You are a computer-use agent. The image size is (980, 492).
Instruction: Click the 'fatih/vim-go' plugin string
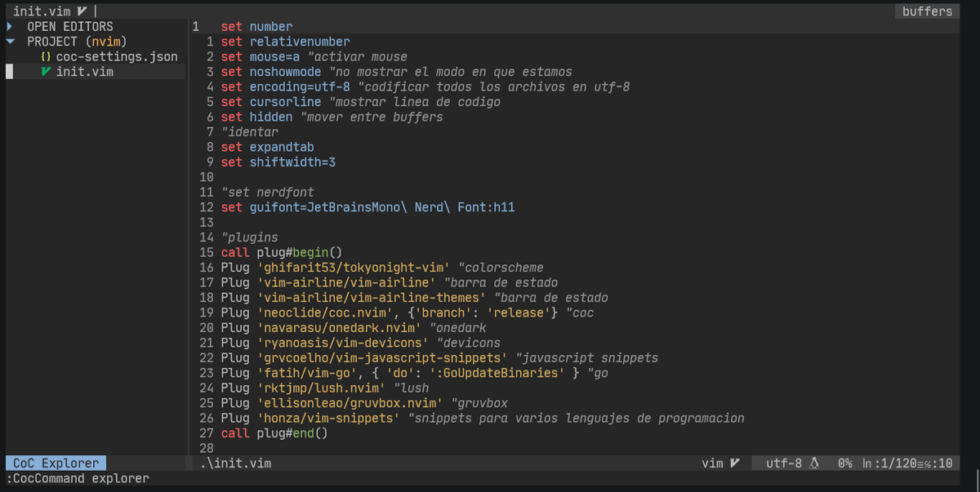coord(307,374)
